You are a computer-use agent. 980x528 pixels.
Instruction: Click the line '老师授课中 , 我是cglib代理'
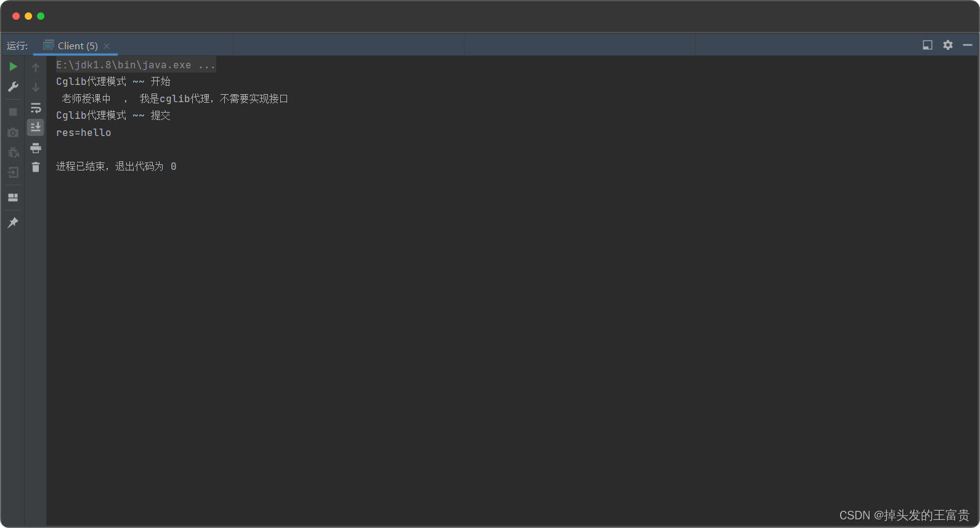pyautogui.click(x=175, y=98)
